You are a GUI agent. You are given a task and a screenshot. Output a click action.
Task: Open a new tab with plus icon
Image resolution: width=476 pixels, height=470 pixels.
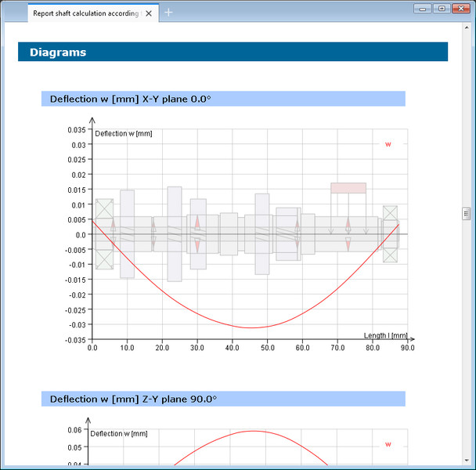[x=169, y=13]
